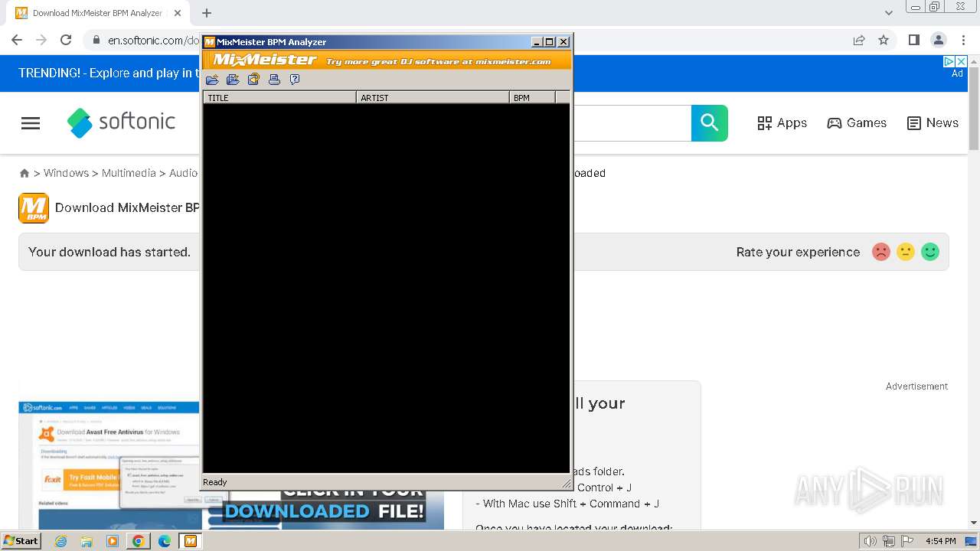Rate experience with yellow neutral face
The height and width of the screenshot is (551, 980).
tap(906, 252)
